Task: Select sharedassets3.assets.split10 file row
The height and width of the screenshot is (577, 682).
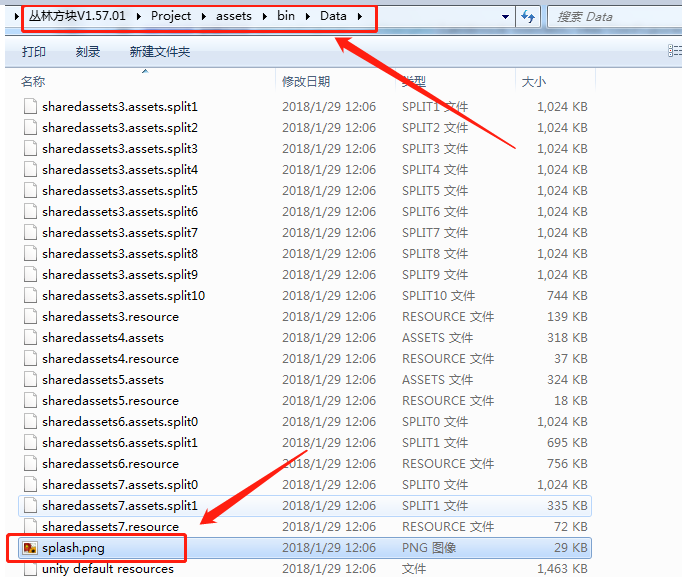Action: tap(123, 296)
